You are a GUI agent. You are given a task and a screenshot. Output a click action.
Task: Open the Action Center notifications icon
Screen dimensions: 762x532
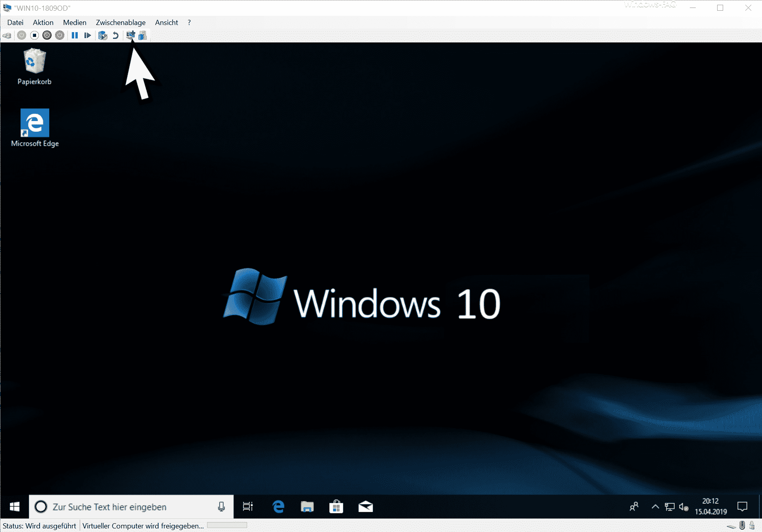click(742, 507)
